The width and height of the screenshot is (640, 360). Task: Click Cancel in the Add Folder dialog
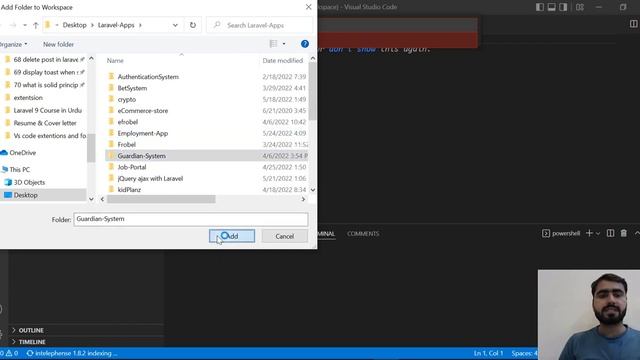click(x=284, y=236)
